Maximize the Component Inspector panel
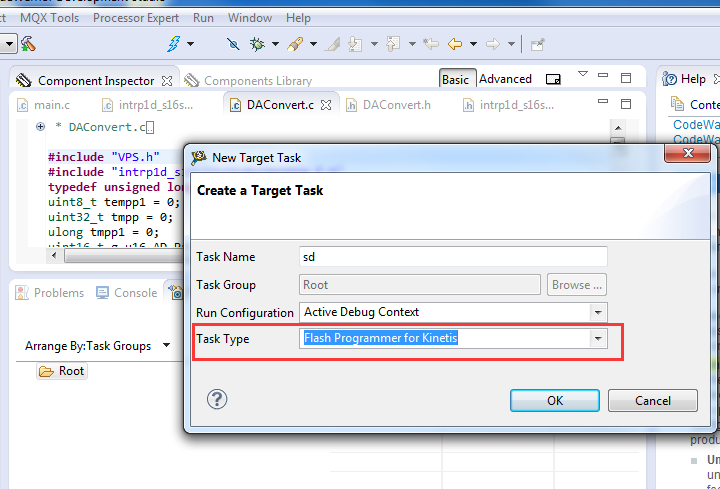Viewport: 720px width, 489px height. click(x=626, y=78)
